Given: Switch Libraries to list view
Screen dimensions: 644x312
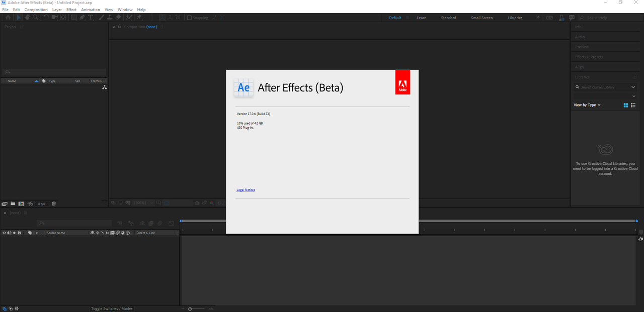Looking at the screenshot, I should pyautogui.click(x=633, y=105).
